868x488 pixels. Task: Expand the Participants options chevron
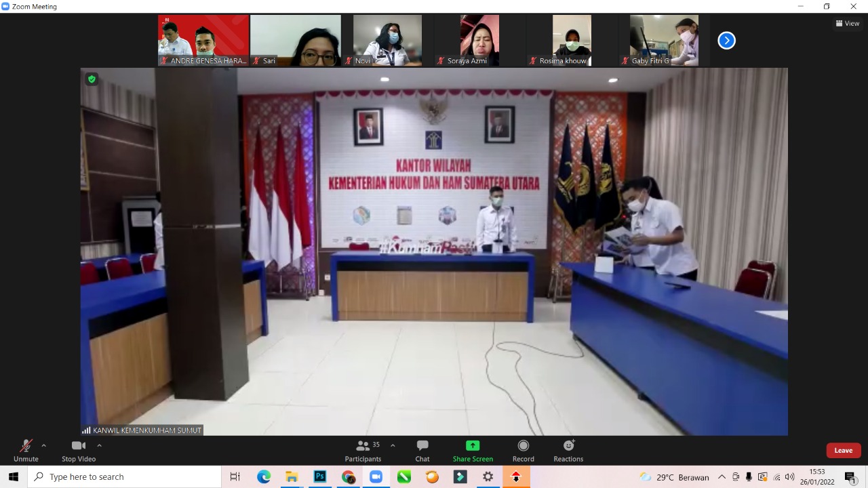393,445
